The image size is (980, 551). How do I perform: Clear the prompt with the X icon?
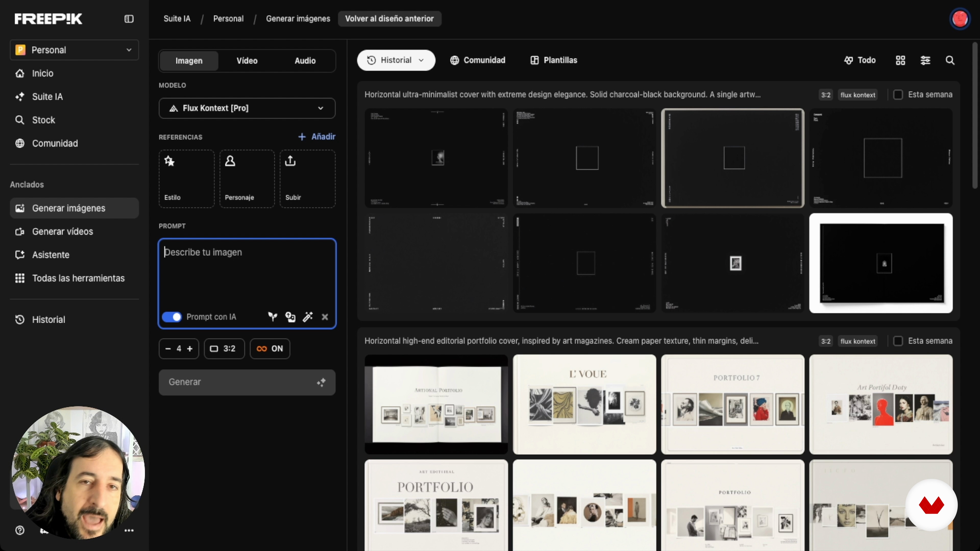(x=325, y=317)
